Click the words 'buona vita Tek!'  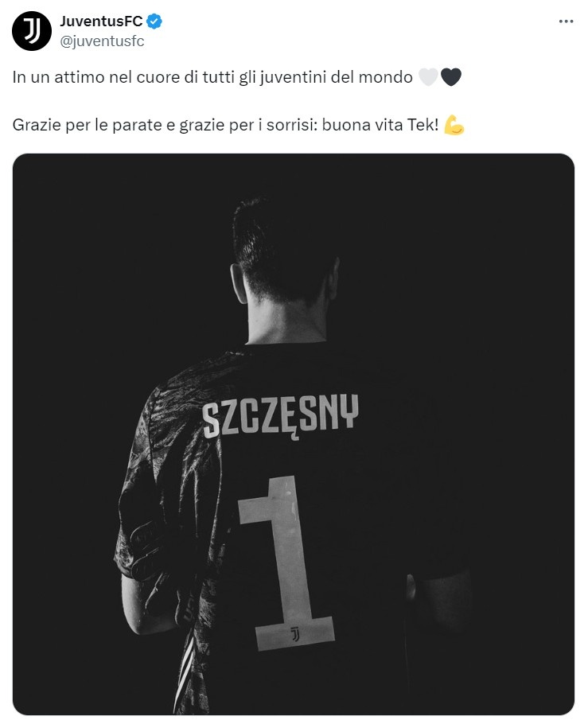(380, 125)
